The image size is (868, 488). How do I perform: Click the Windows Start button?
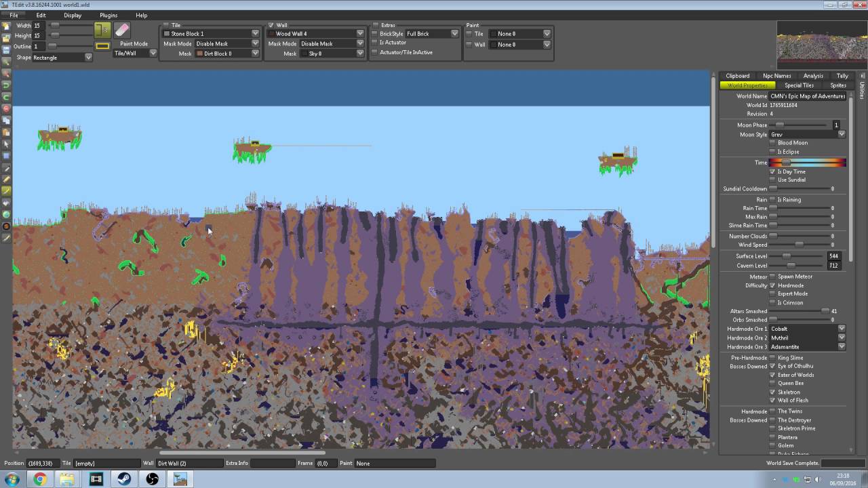[x=12, y=479]
